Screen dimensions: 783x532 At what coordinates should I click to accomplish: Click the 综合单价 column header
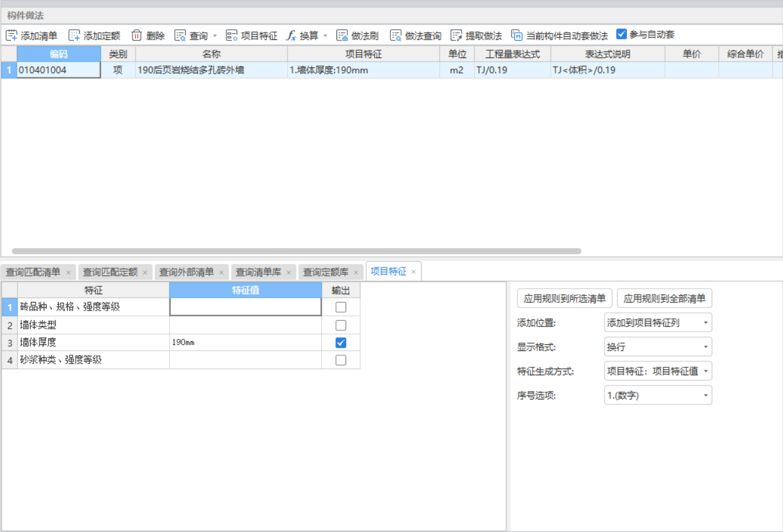tap(745, 54)
